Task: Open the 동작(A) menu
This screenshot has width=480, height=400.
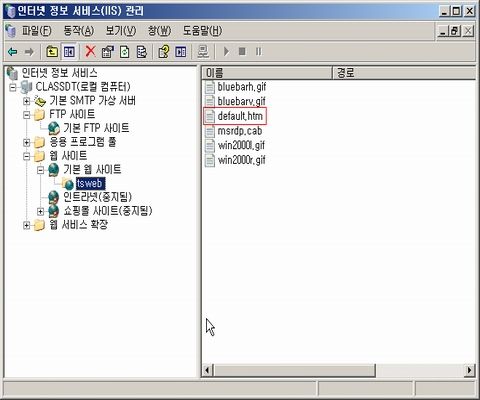Action: click(x=79, y=31)
